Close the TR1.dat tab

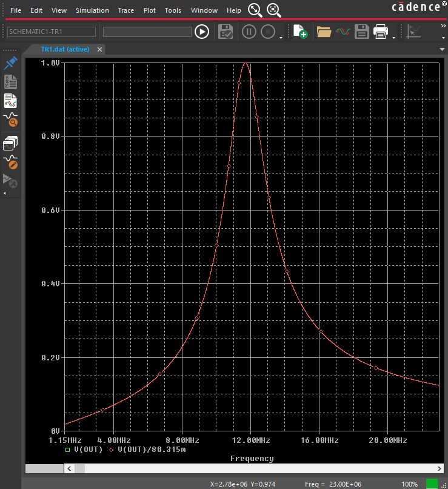(99, 49)
